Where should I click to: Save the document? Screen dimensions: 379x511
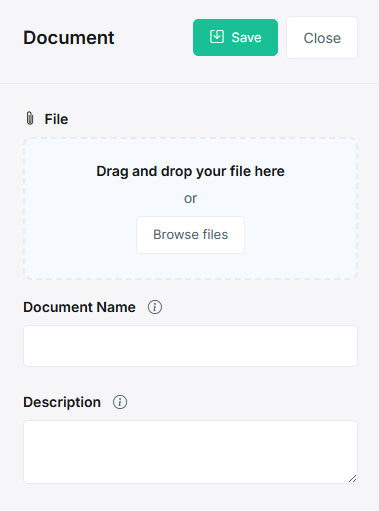click(235, 37)
